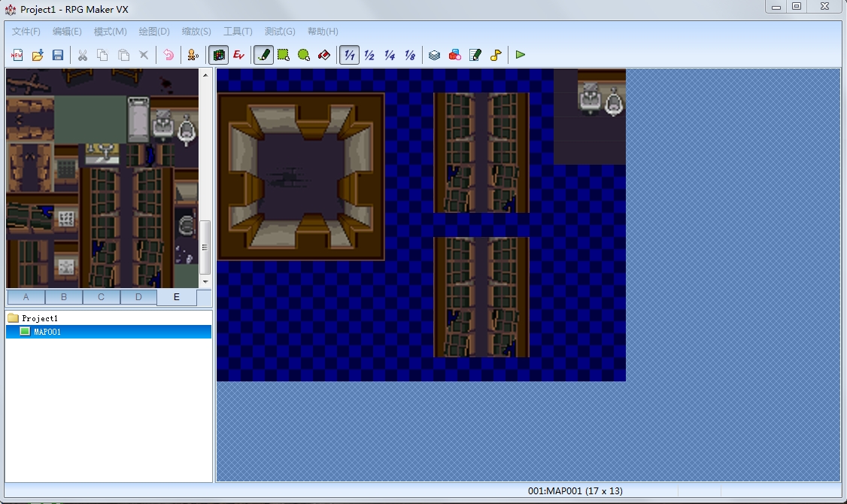847x504 pixels.
Task: Click the tileset palette scroll-up arrow
Action: (x=205, y=75)
